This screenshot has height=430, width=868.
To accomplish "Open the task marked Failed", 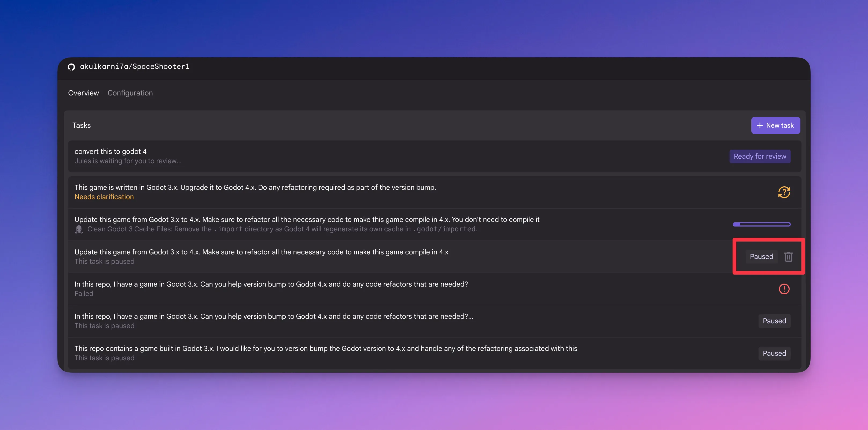I will (x=271, y=284).
